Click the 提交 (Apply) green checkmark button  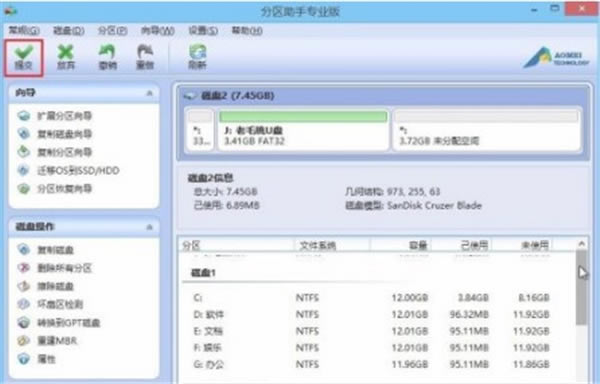24,58
